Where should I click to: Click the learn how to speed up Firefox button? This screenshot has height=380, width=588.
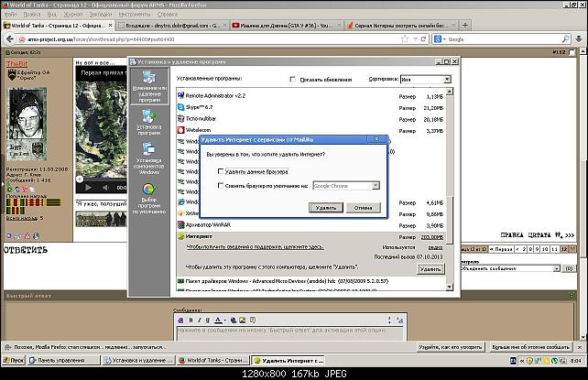click(451, 347)
